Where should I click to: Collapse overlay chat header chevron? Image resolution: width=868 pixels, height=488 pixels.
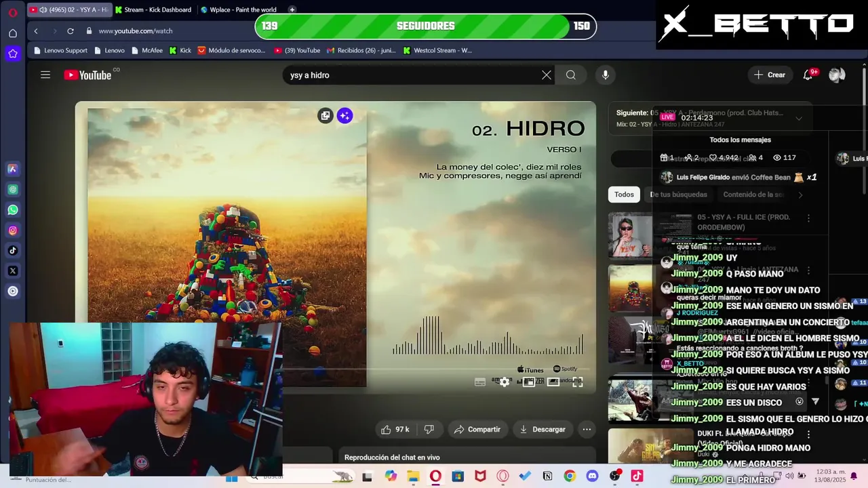coord(799,118)
